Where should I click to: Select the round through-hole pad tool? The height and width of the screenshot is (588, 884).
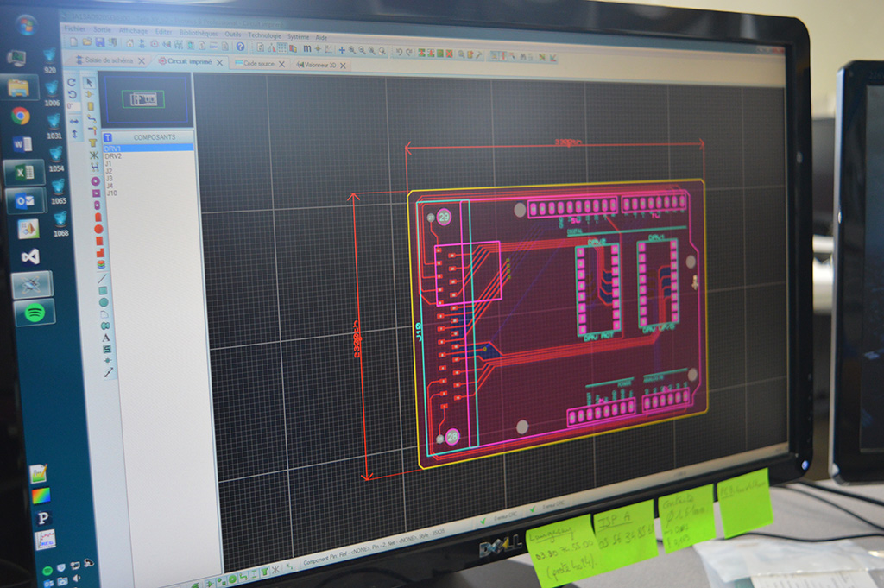(95, 181)
